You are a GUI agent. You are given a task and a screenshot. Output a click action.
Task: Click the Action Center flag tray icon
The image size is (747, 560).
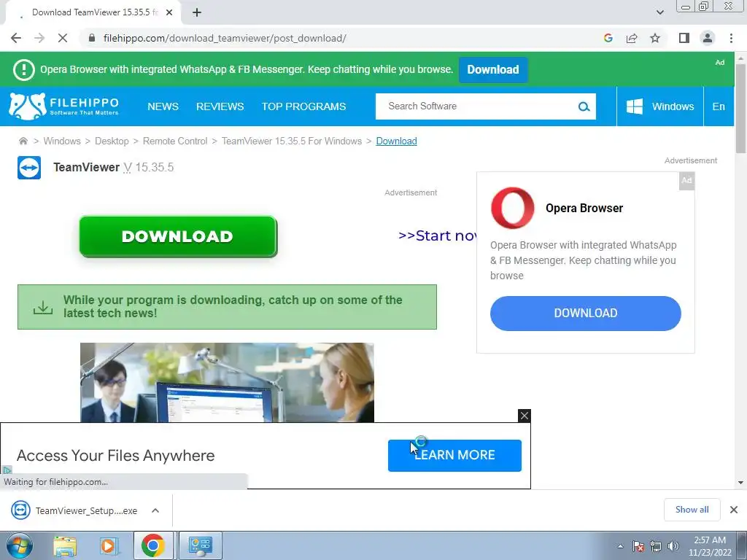click(x=638, y=546)
